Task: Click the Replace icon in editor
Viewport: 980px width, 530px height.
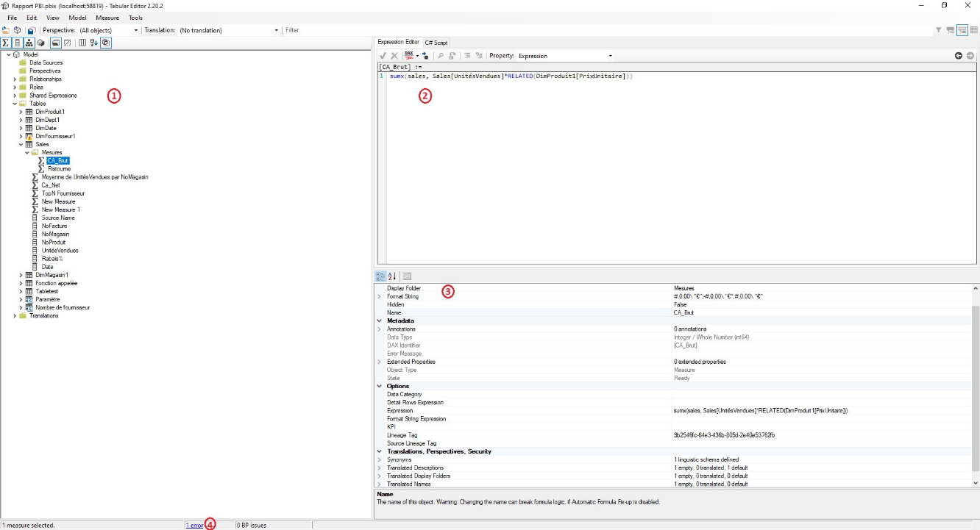Action: point(452,56)
